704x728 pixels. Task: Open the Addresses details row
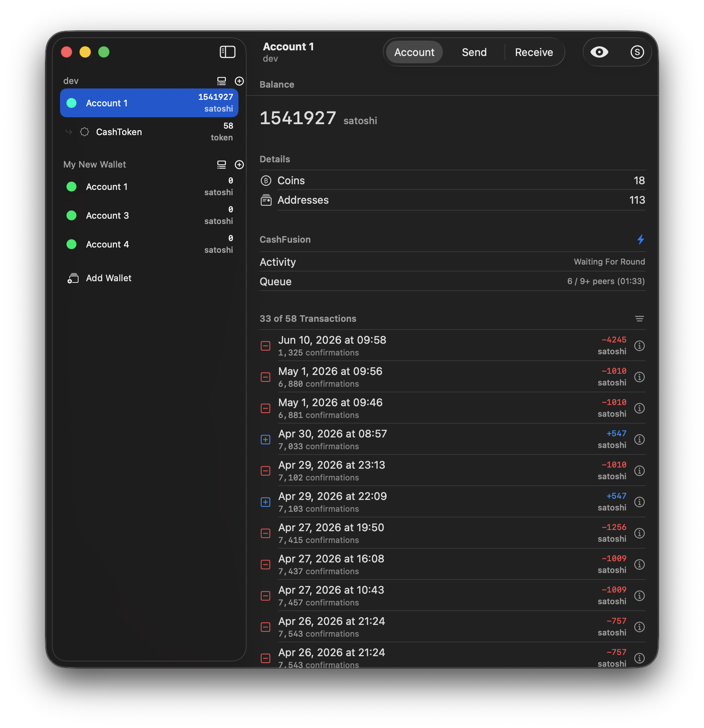click(x=453, y=200)
